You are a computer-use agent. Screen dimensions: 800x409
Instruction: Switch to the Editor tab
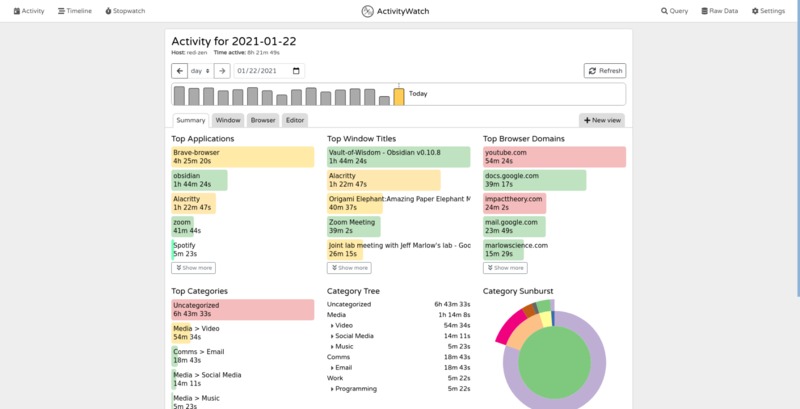pyautogui.click(x=295, y=120)
